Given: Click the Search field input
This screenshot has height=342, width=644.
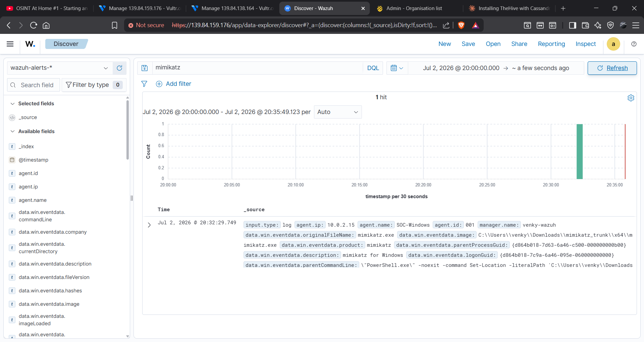Looking at the screenshot, I should tap(34, 85).
